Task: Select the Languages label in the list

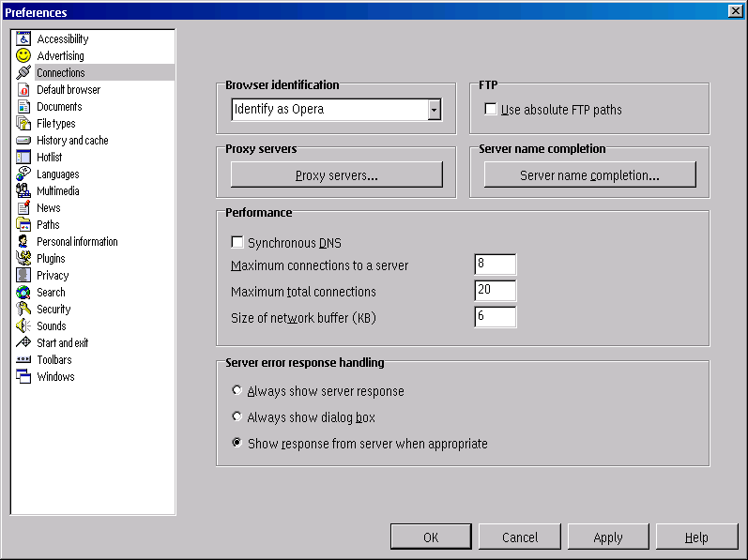Action: [58, 174]
